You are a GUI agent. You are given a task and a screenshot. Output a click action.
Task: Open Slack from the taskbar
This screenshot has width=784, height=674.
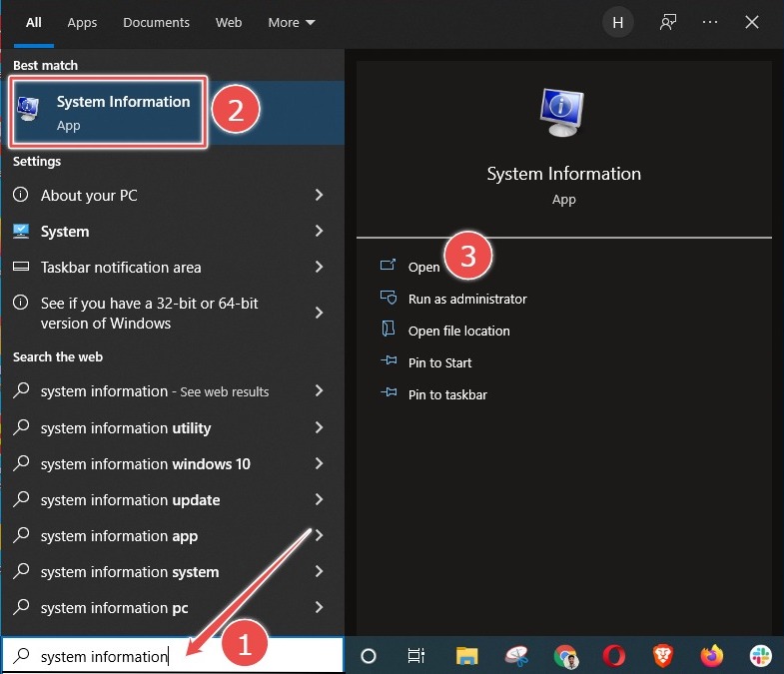tap(761, 656)
